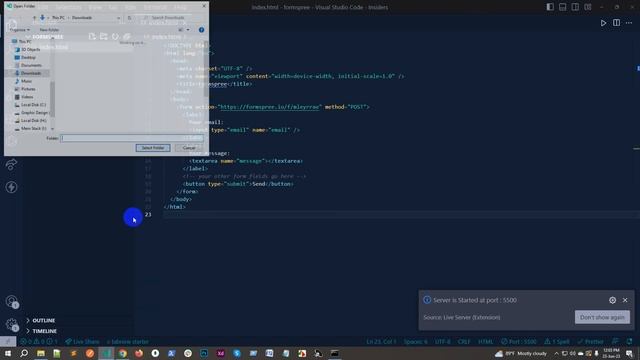
Task: Toggle the bottom panel layout icon
Action: coord(562,7)
